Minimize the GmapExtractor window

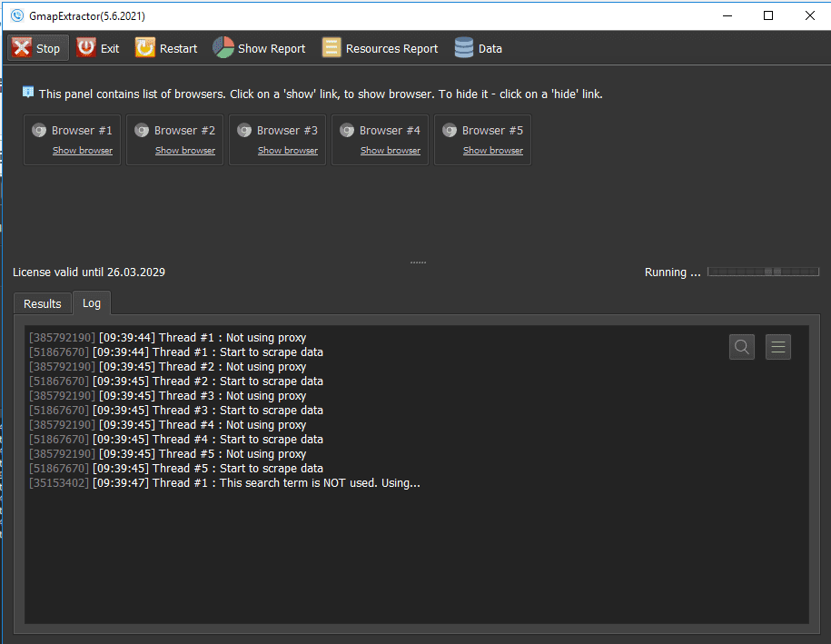click(727, 15)
